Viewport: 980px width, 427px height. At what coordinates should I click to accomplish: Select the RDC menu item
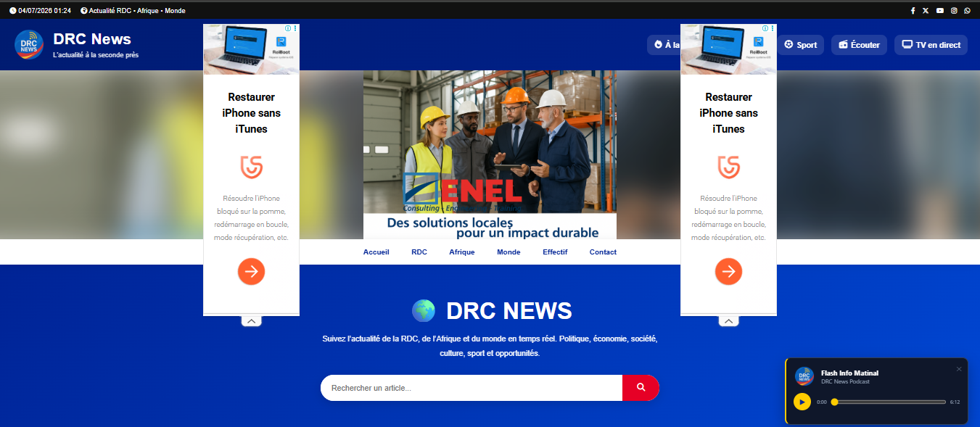(419, 252)
